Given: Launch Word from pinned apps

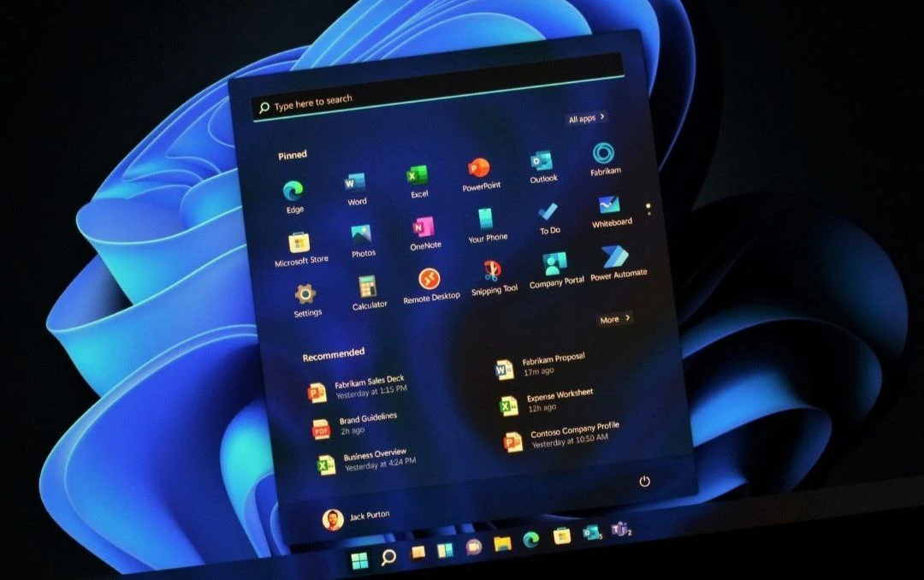Looking at the screenshot, I should tap(355, 188).
